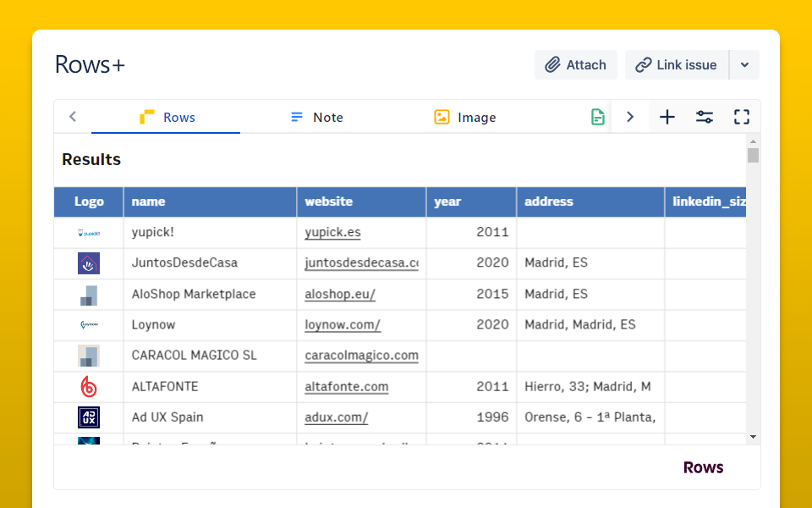Select the ALTAFONTE name cell
The image size is (812, 508).
211,387
